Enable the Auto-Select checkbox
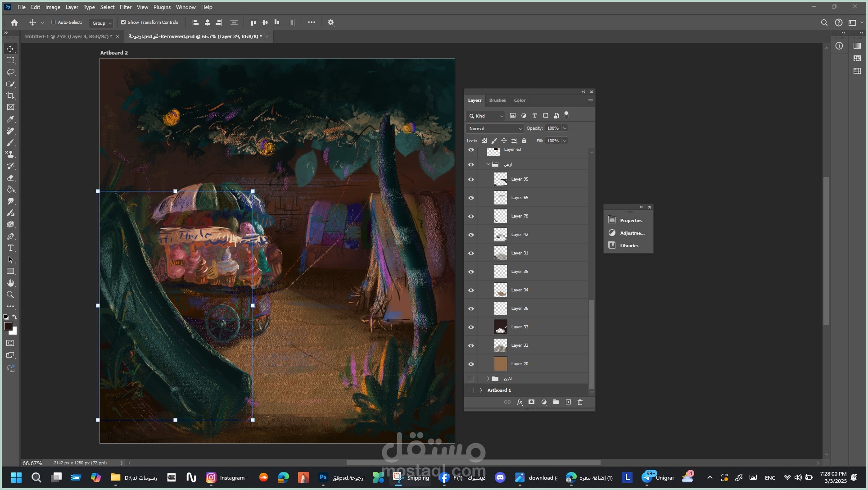868x490 pixels. tap(54, 22)
